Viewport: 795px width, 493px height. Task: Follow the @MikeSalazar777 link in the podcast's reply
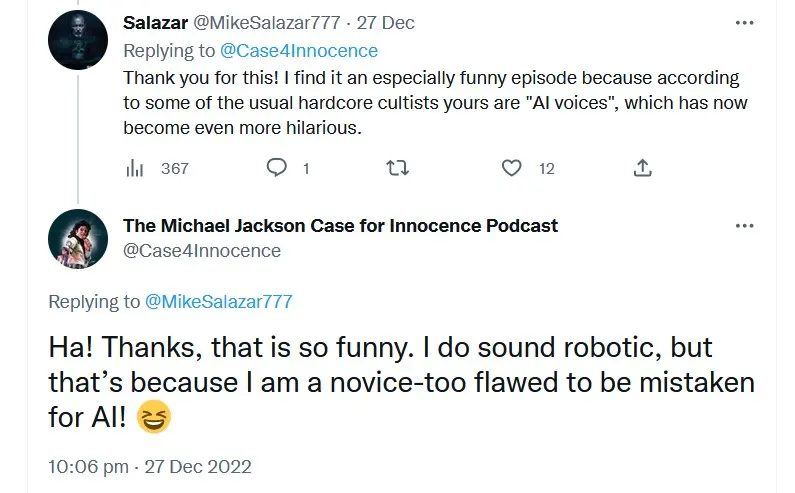pos(219,301)
